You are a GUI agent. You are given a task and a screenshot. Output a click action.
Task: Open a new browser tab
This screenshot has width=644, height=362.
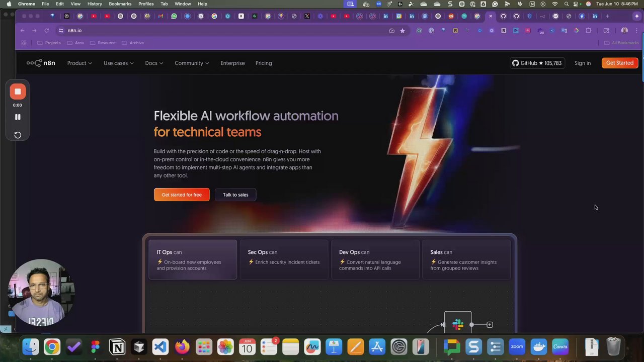tap(607, 16)
